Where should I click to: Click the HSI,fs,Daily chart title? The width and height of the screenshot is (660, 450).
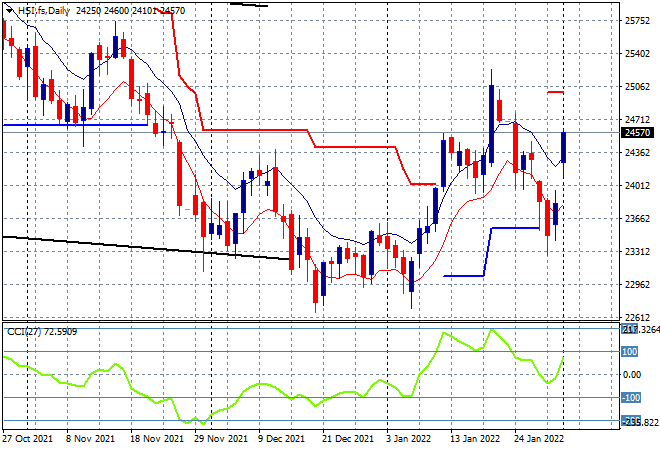click(44, 11)
